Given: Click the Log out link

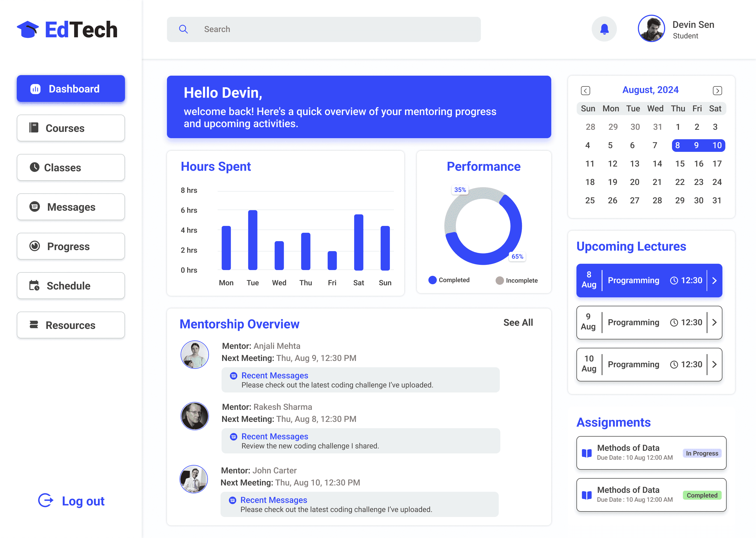Looking at the screenshot, I should [83, 501].
